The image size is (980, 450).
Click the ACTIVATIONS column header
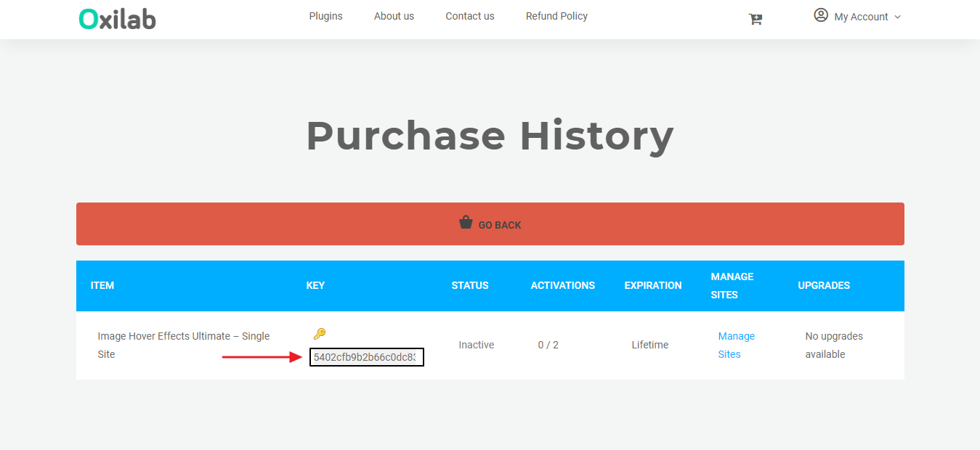click(563, 285)
